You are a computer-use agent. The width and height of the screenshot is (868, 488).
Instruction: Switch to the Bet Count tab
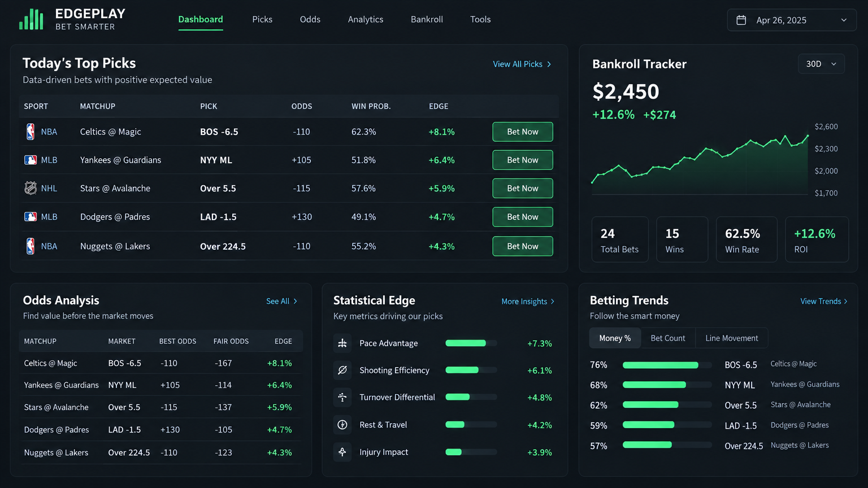pos(668,338)
